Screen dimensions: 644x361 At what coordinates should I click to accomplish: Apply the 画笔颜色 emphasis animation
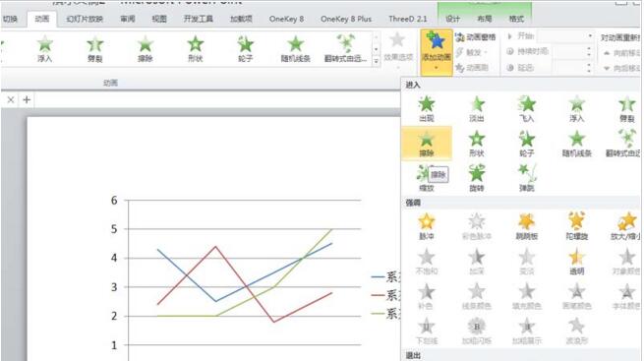[576, 296]
